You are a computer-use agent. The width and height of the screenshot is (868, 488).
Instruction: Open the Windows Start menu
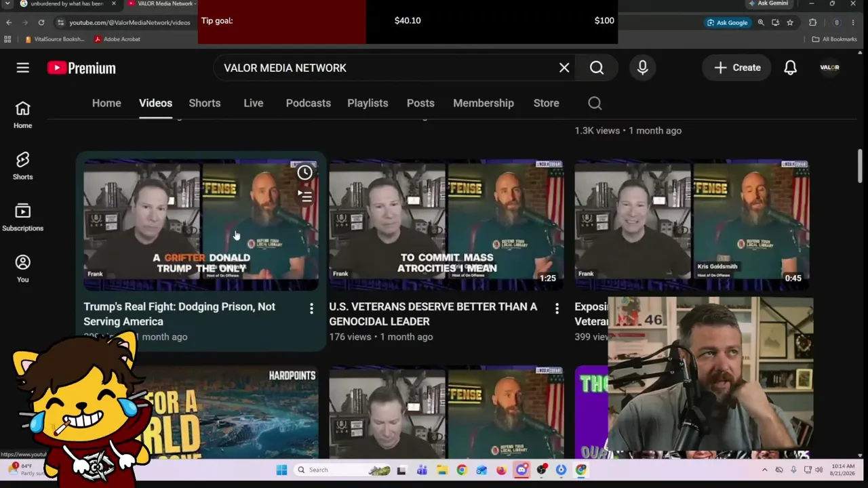(x=281, y=470)
